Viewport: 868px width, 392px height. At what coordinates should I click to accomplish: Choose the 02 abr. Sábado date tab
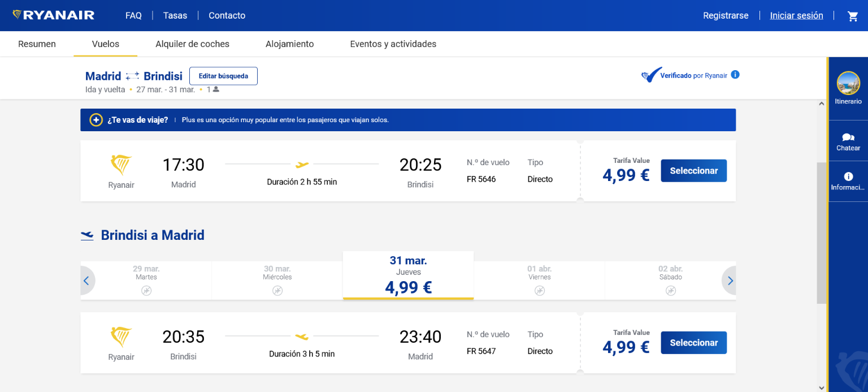click(x=671, y=281)
